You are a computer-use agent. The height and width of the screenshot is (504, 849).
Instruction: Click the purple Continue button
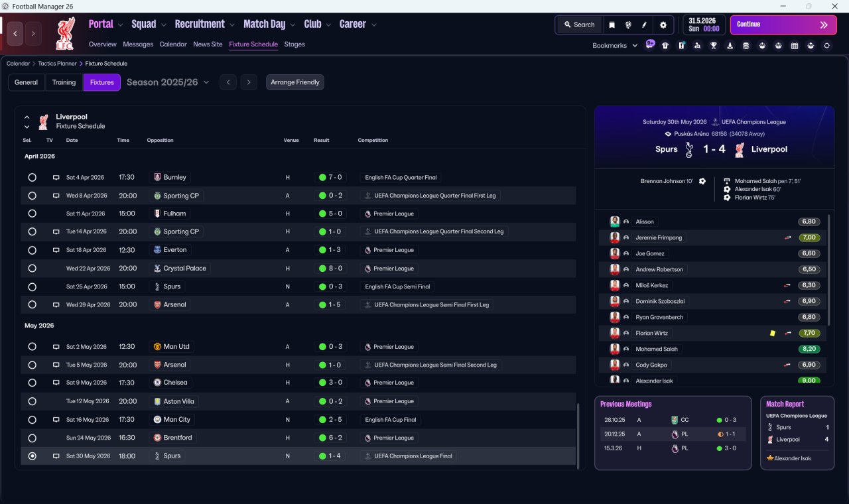click(x=783, y=25)
